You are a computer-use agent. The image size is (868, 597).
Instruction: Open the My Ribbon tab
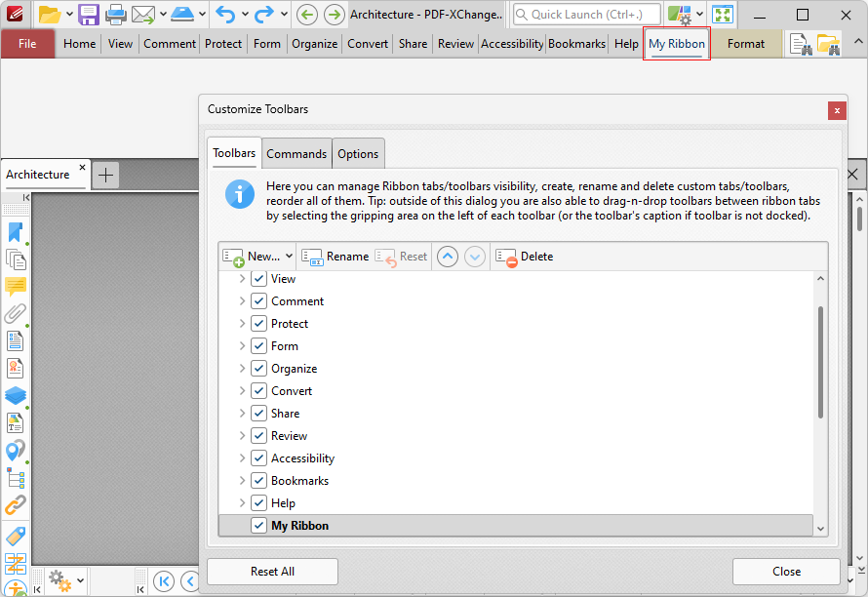coord(677,44)
